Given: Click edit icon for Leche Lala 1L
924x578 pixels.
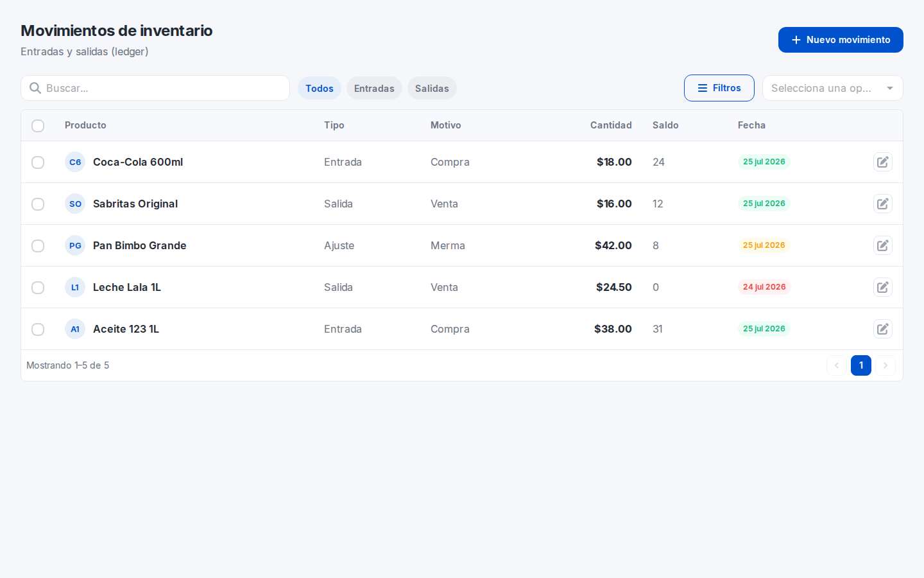Looking at the screenshot, I should click(883, 287).
